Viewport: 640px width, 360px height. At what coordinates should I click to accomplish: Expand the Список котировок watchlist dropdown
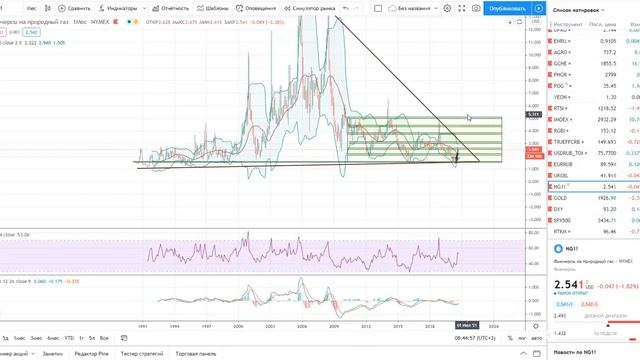tap(579, 10)
